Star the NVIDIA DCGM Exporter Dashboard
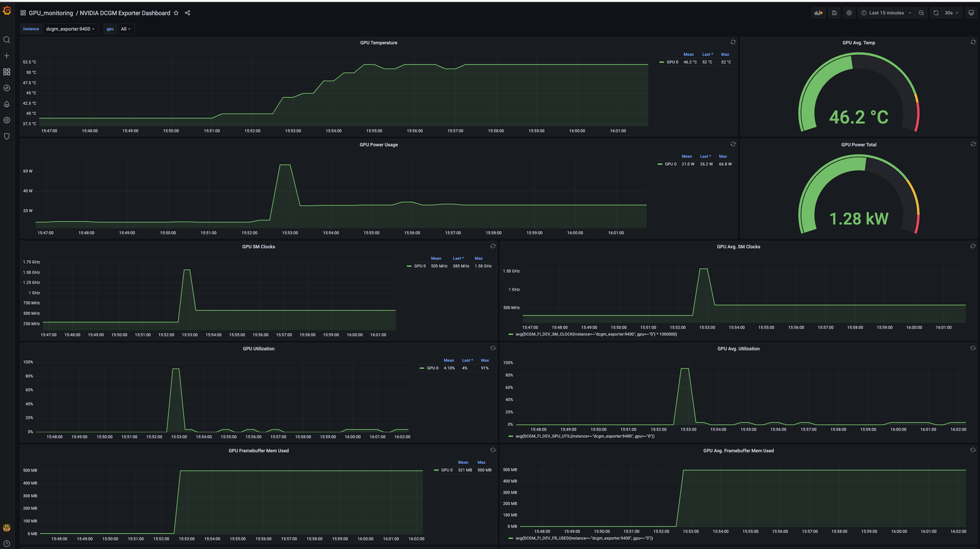980x549 pixels. pyautogui.click(x=176, y=13)
